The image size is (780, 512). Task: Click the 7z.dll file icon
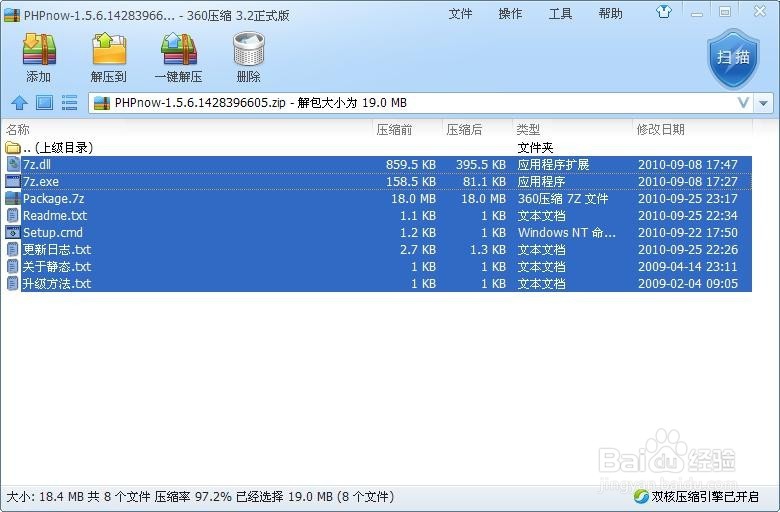pyautogui.click(x=13, y=164)
